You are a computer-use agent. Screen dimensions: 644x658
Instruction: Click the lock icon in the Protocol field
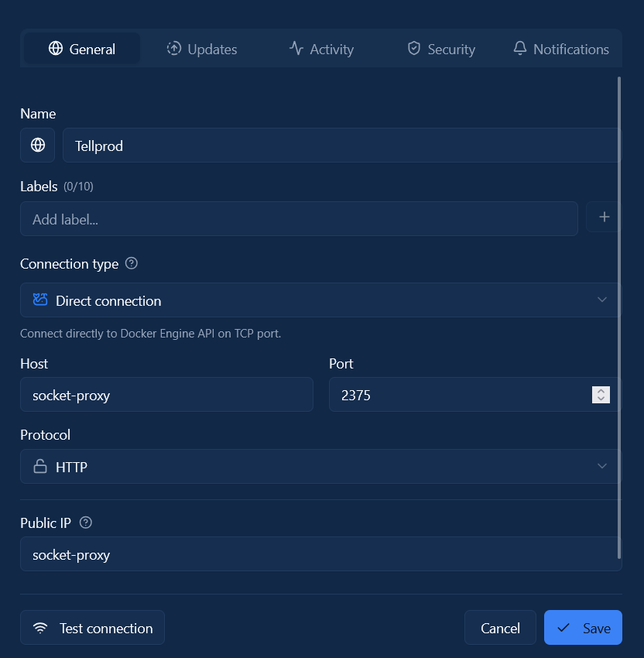click(42, 467)
